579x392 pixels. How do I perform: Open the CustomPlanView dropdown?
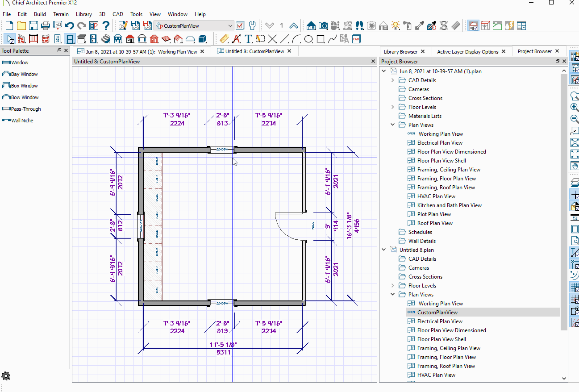(x=231, y=25)
